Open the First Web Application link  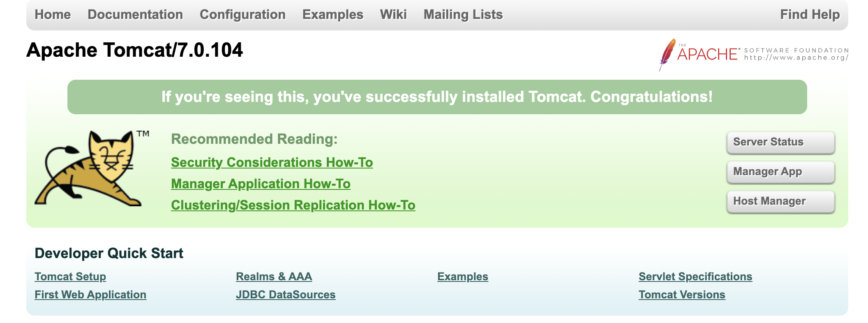pos(90,295)
